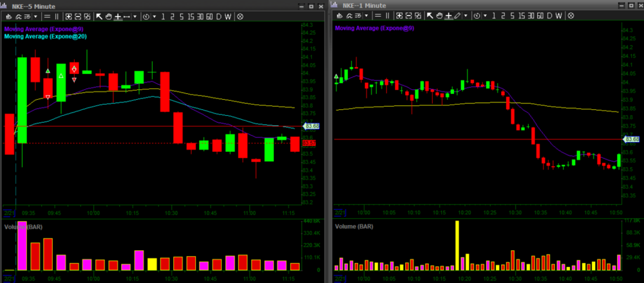The height and width of the screenshot is (283, 644).
Task: Click the 83.68 price marker on 5 Minute chart
Action: 310,126
